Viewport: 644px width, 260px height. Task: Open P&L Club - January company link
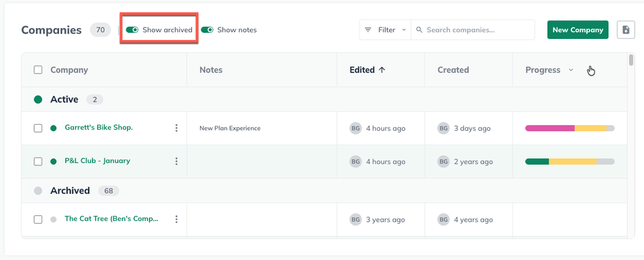pos(97,161)
